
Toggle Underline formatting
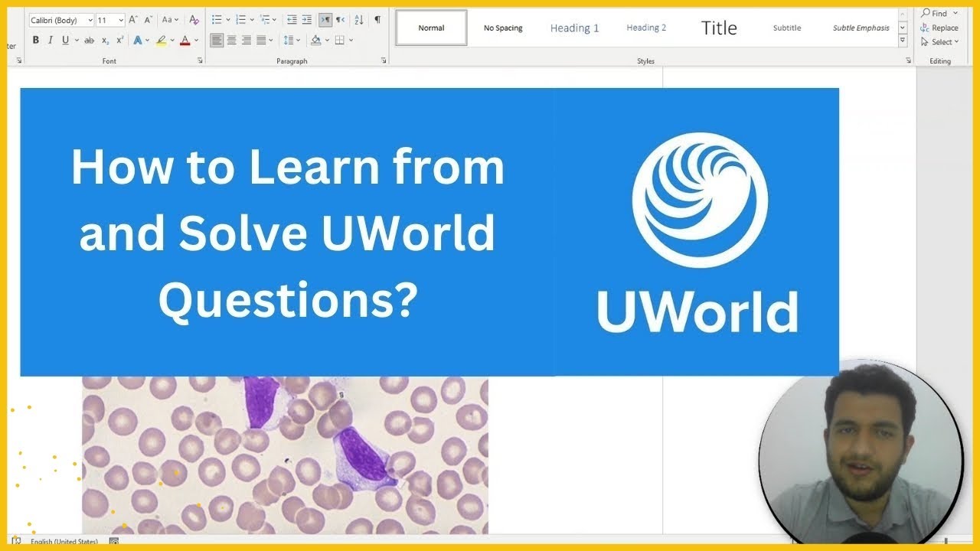pyautogui.click(x=65, y=40)
